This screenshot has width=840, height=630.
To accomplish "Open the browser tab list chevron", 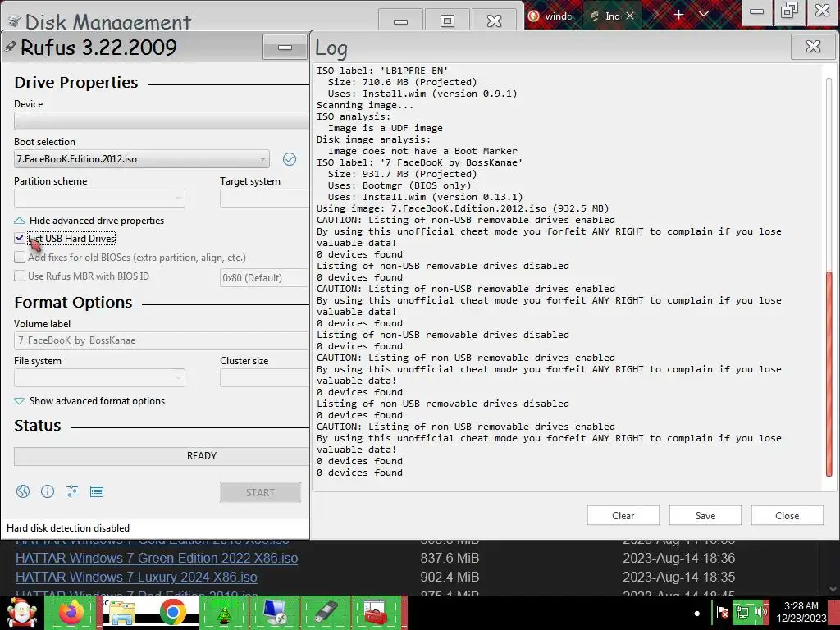I will pyautogui.click(x=704, y=15).
